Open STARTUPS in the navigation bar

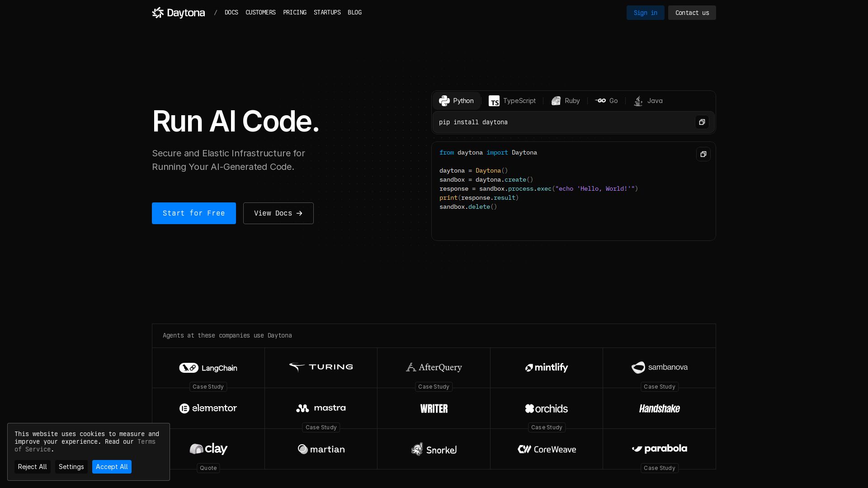327,13
